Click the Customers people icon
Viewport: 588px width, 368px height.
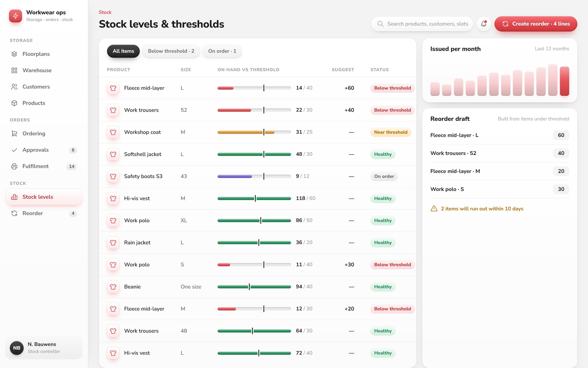(x=14, y=87)
